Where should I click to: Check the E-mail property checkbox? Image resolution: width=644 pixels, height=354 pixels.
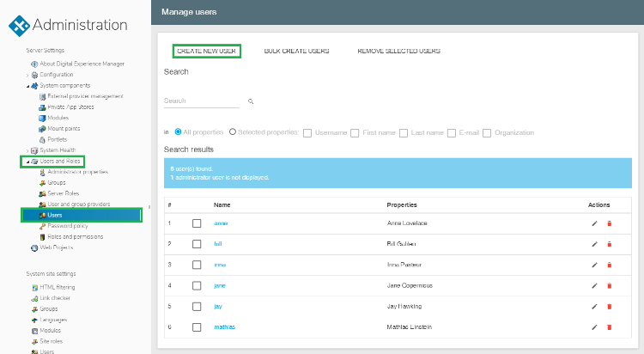pyautogui.click(x=452, y=133)
